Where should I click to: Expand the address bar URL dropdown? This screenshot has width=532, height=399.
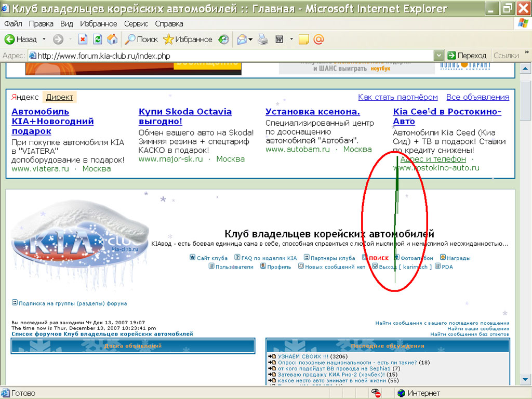[x=439, y=56]
